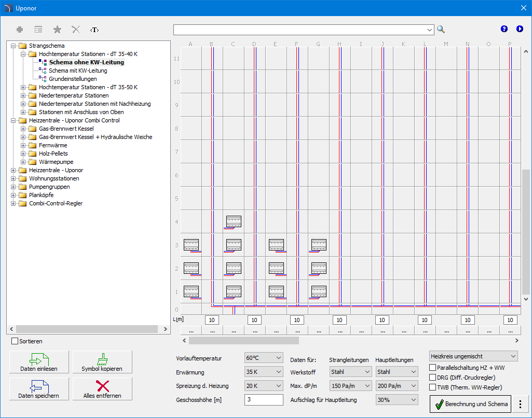Select Schema mit KW-Leitung tree item
Screen dimensions: 532x418
78,71
